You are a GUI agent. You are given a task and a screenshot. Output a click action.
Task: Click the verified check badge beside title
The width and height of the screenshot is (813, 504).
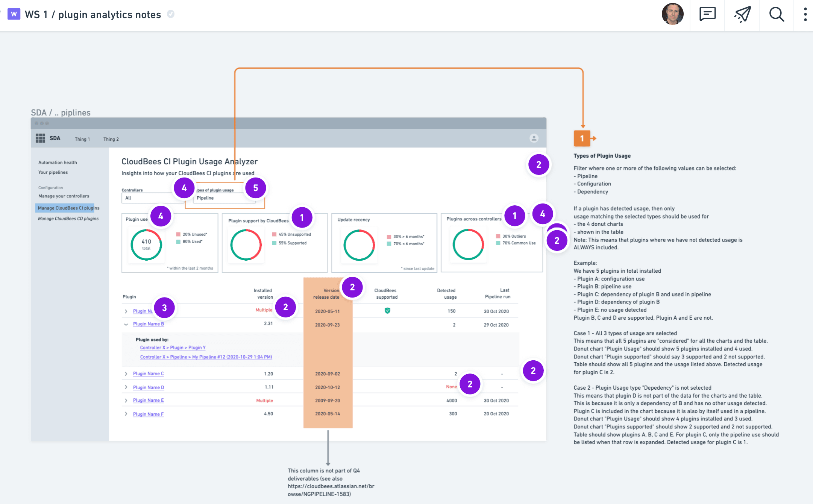point(171,14)
